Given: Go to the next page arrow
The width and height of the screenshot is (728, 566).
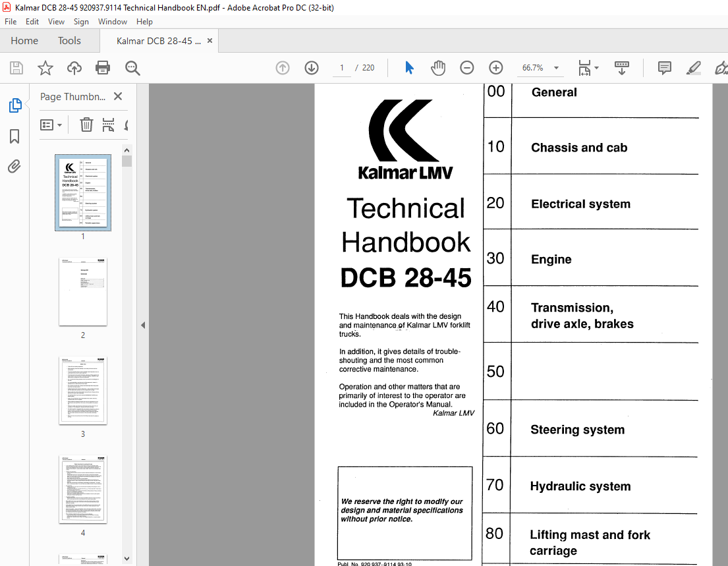Looking at the screenshot, I should (312, 68).
